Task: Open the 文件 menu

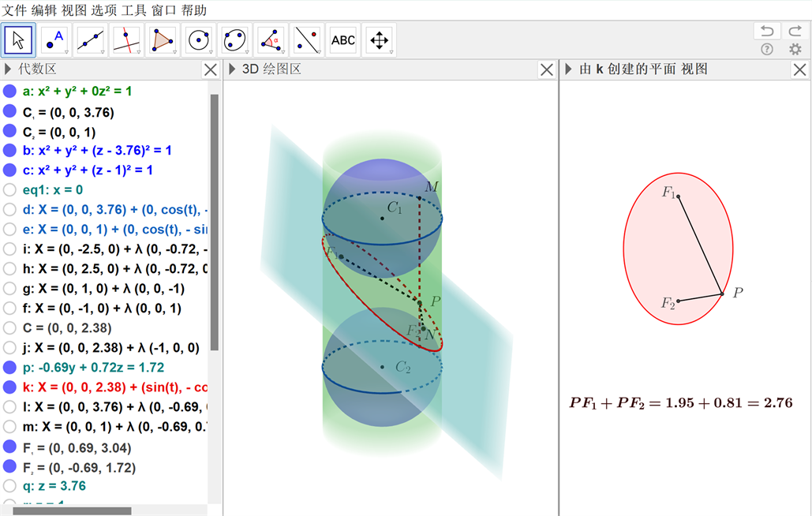Action: [14, 10]
